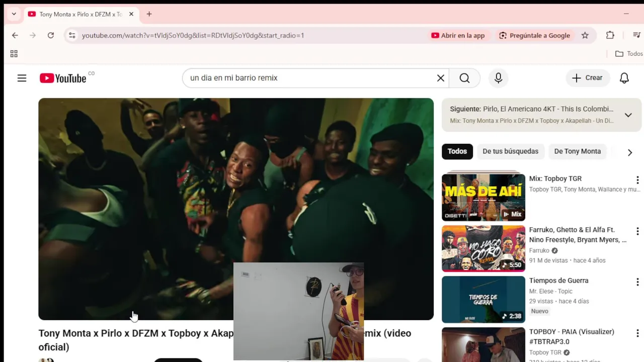The height and width of the screenshot is (362, 644).
Task: Play the Farruko No Hago Coro thumbnail
Action: click(x=484, y=248)
